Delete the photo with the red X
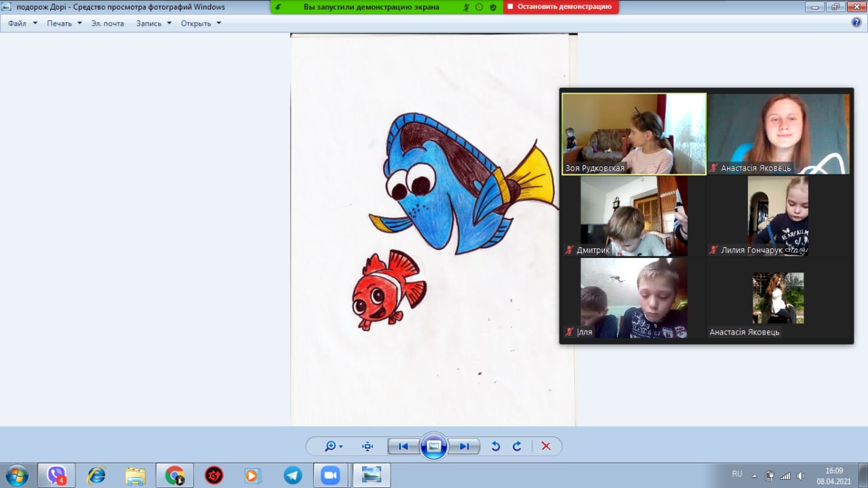Image resolution: width=868 pixels, height=488 pixels. [x=546, y=446]
